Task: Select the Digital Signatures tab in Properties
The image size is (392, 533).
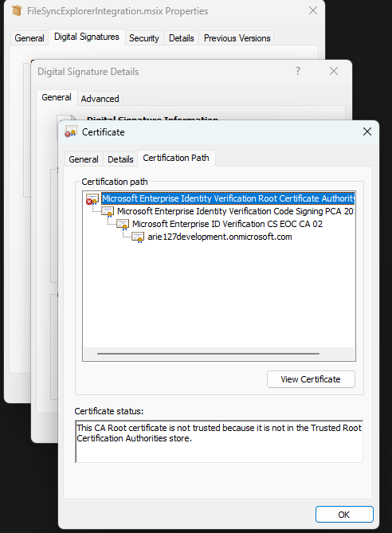Action: tap(87, 37)
